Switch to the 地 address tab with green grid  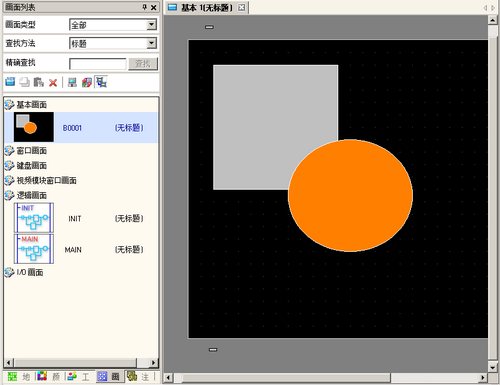(19, 377)
